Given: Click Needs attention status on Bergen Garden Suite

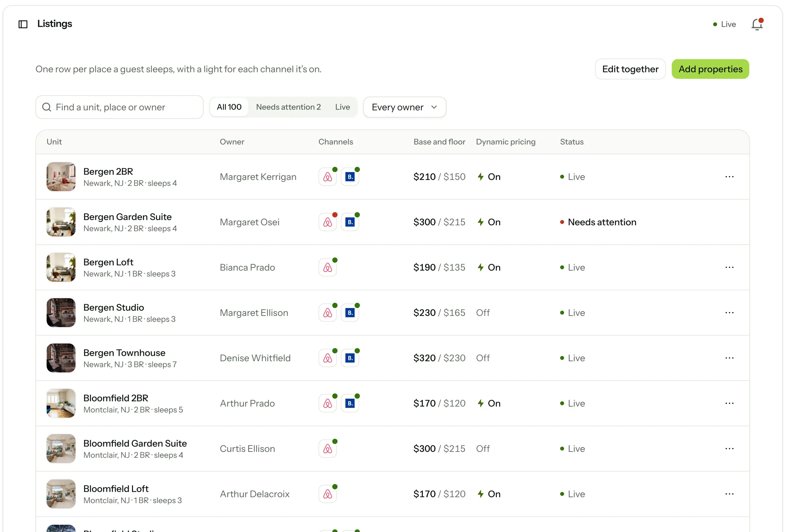Looking at the screenshot, I should click(x=598, y=222).
